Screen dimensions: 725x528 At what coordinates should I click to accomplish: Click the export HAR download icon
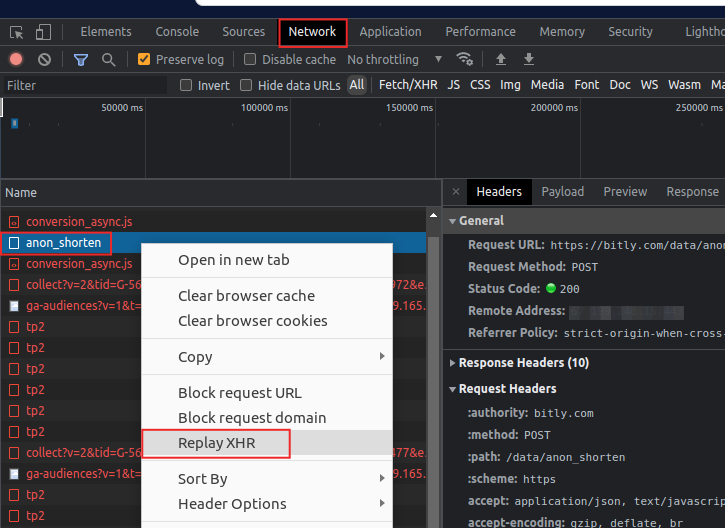tap(529, 59)
